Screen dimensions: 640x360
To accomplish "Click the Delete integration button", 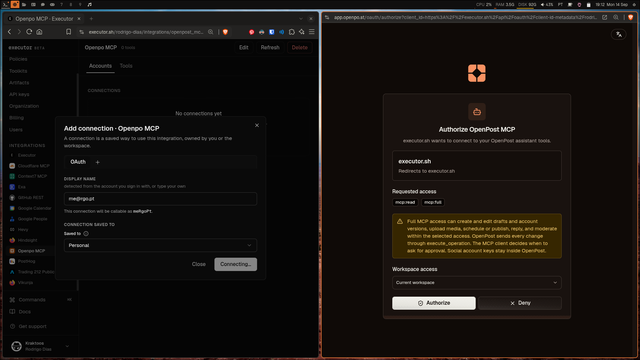I will click(x=300, y=47).
